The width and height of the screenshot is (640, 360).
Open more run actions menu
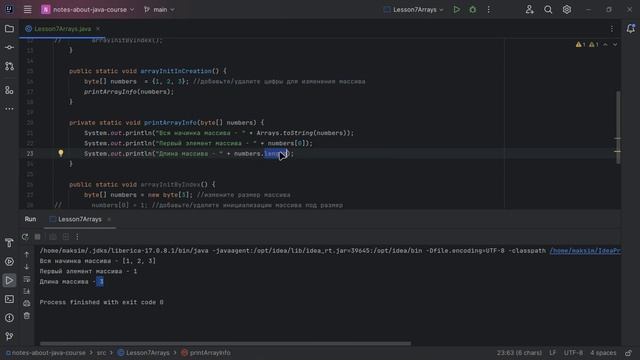pyautogui.click(x=489, y=9)
